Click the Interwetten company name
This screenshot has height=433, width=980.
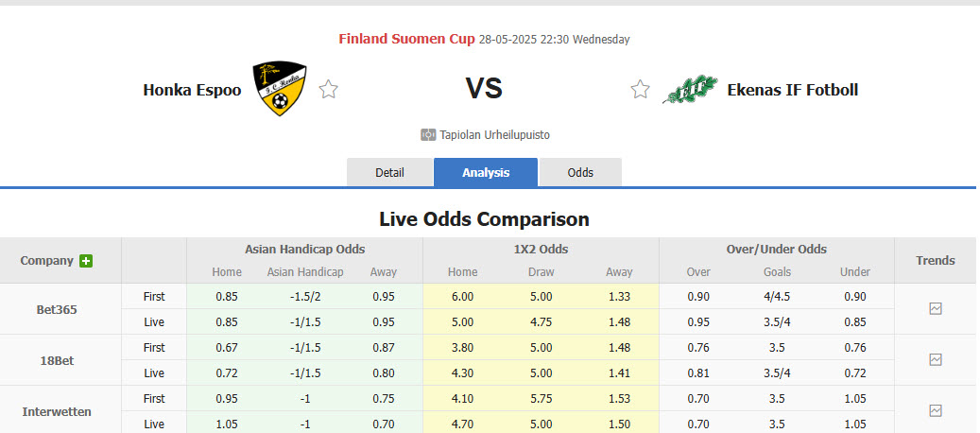[x=57, y=411]
